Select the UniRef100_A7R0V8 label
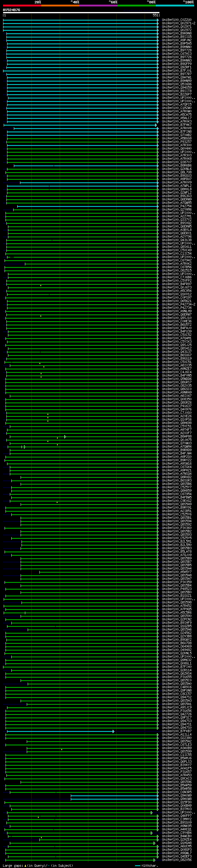Image resolution: width=197 pixels, height=868 pixels. tap(176, 128)
